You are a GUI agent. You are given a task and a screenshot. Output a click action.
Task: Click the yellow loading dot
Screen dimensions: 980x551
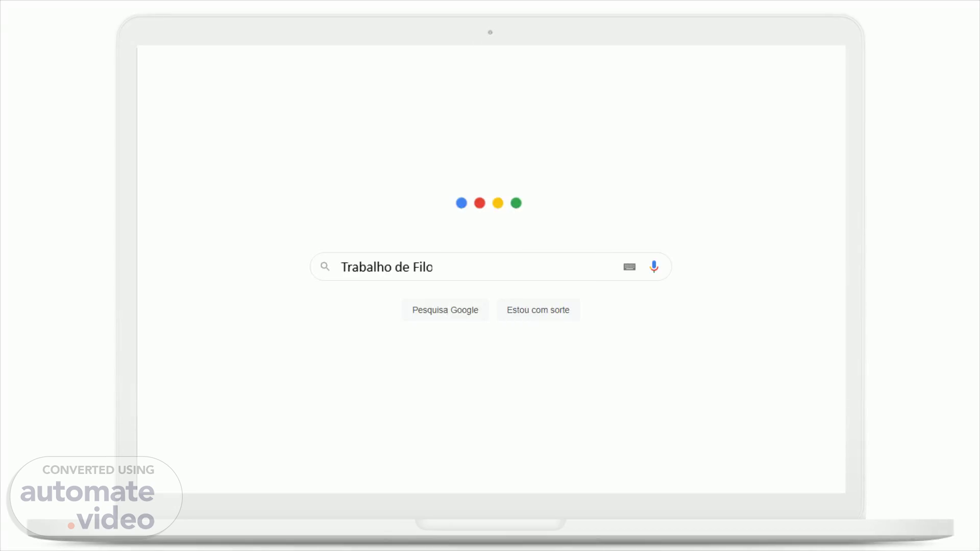498,203
